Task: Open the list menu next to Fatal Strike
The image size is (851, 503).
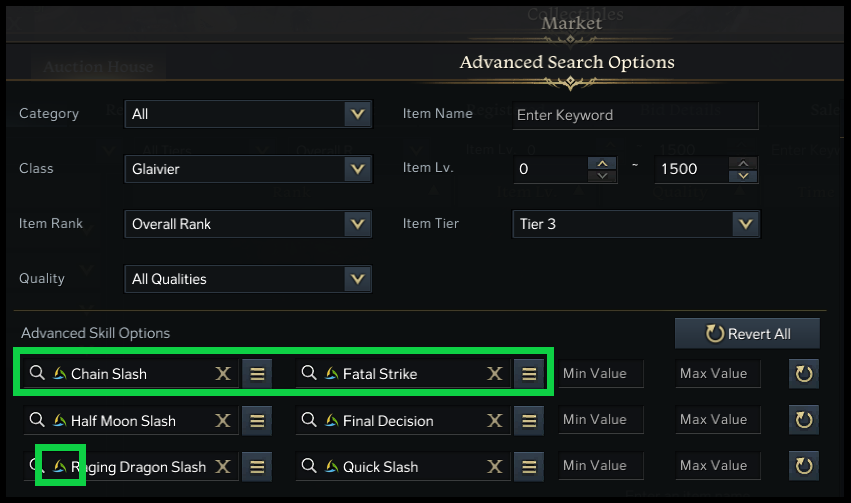Action: (529, 374)
